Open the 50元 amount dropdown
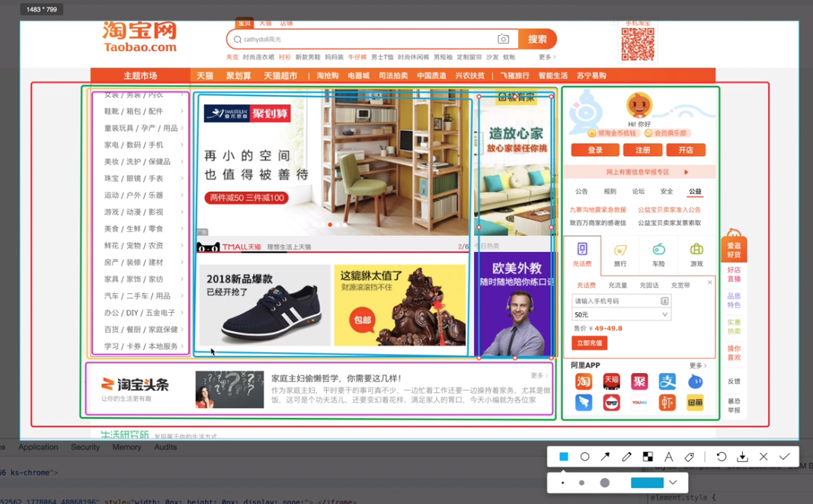The width and height of the screenshot is (813, 504). tap(621, 314)
